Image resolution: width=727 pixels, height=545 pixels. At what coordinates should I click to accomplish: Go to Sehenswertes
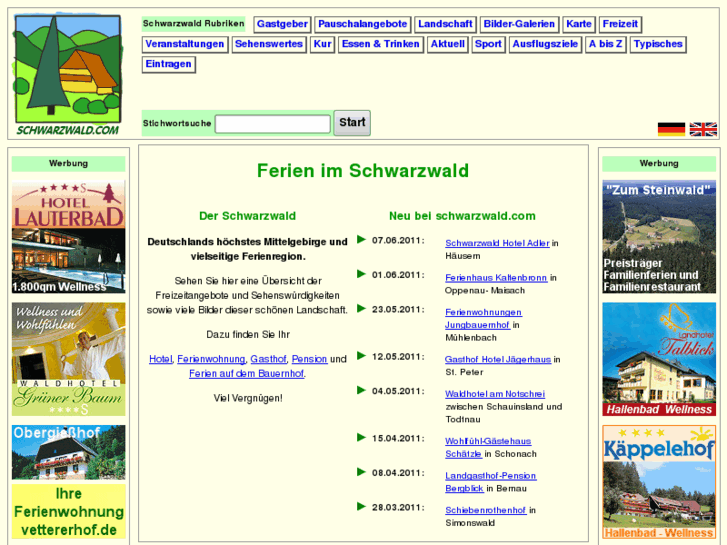[x=269, y=44]
